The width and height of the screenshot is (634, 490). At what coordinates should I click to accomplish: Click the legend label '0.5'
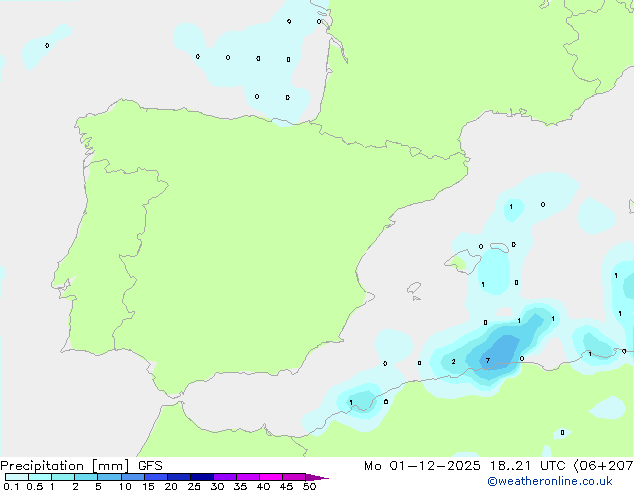click(x=35, y=486)
